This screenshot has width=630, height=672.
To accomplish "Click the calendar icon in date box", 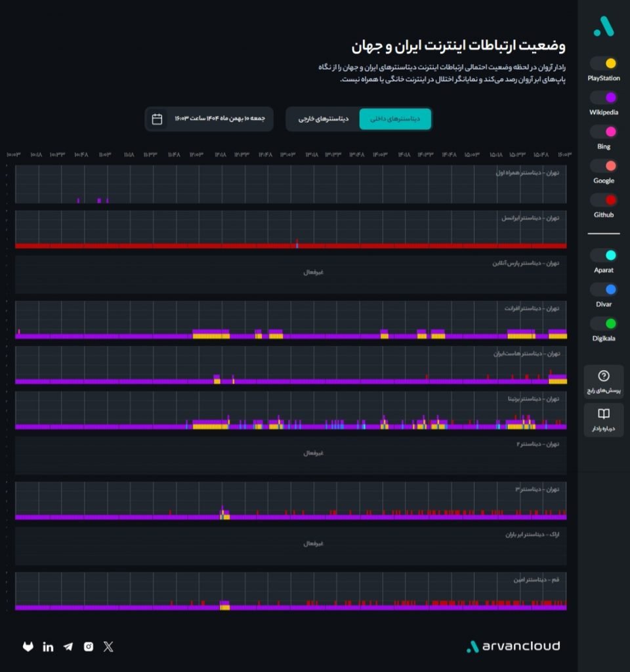I will click(157, 119).
